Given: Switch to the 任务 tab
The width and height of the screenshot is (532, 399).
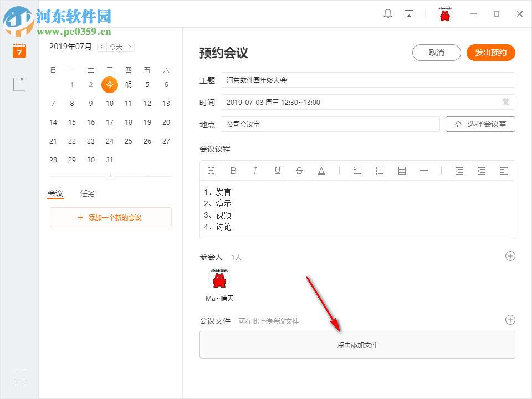Looking at the screenshot, I should 86,193.
